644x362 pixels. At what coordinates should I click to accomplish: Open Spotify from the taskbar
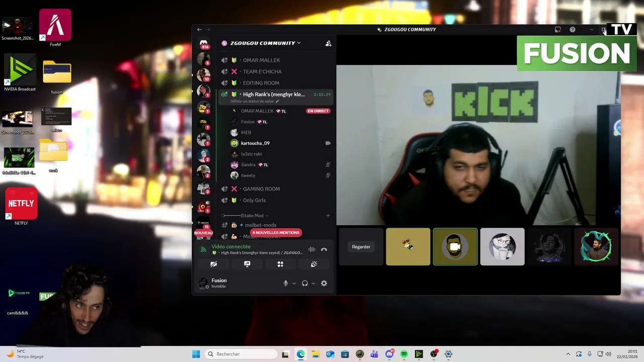click(404, 354)
